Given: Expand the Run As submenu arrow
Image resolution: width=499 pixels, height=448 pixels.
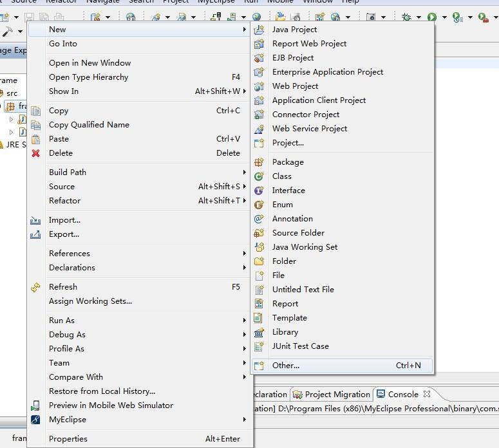Looking at the screenshot, I should [x=245, y=320].
